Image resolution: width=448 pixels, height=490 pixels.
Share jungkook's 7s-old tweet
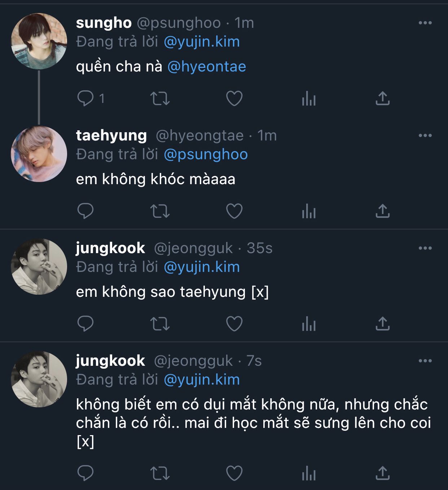382,473
